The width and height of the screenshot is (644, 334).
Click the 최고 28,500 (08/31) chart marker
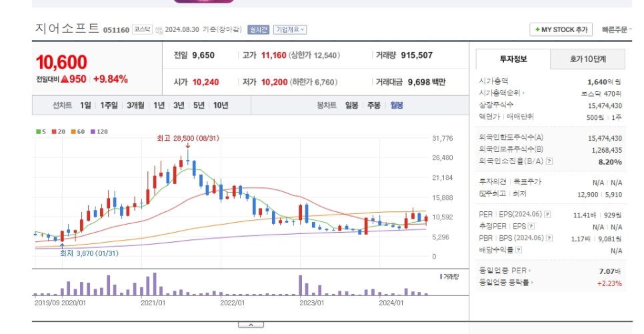[x=188, y=139]
